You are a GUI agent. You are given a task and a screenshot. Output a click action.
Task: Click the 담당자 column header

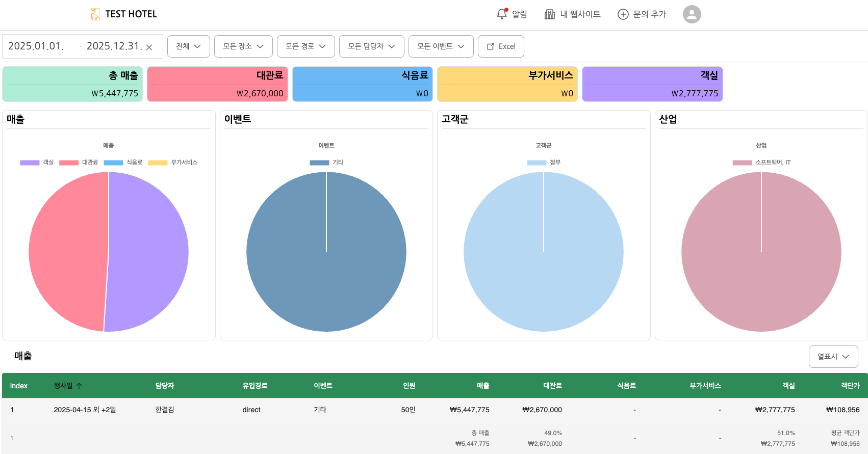[x=165, y=386]
